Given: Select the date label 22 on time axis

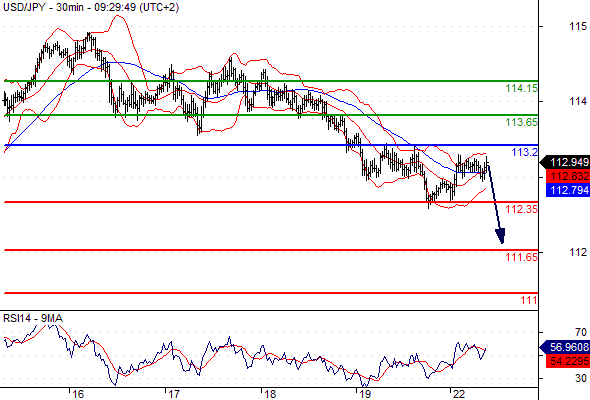Looking at the screenshot, I should click(459, 394).
